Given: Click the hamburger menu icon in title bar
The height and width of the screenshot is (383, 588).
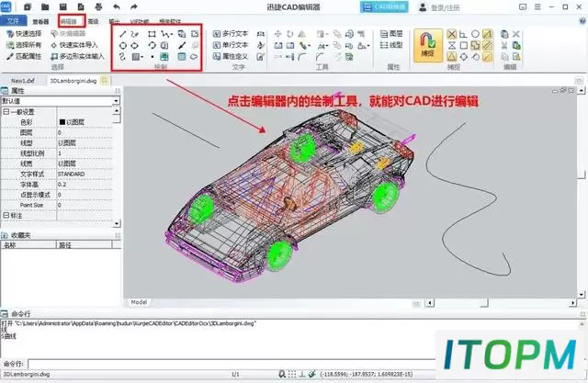Looking at the screenshot, I should click(x=537, y=6).
